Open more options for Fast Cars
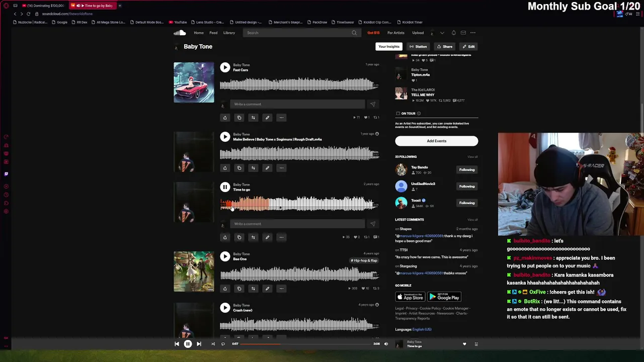The height and width of the screenshot is (362, 644). 281,118
